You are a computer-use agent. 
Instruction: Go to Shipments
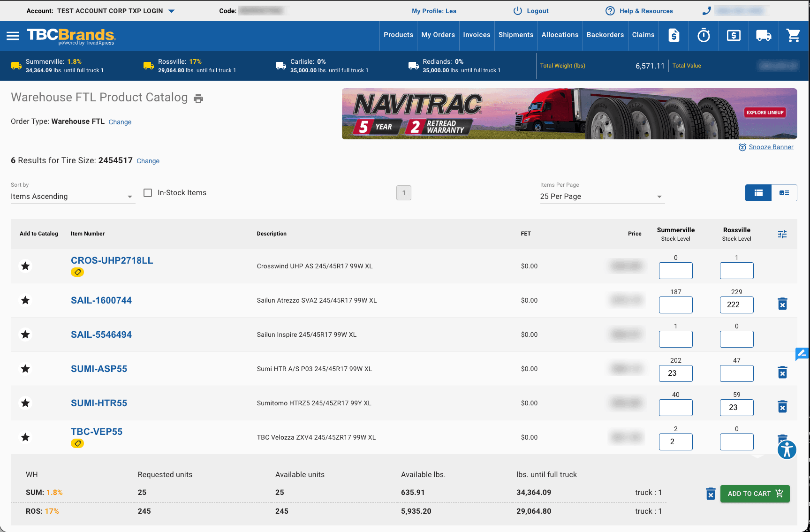(x=516, y=35)
